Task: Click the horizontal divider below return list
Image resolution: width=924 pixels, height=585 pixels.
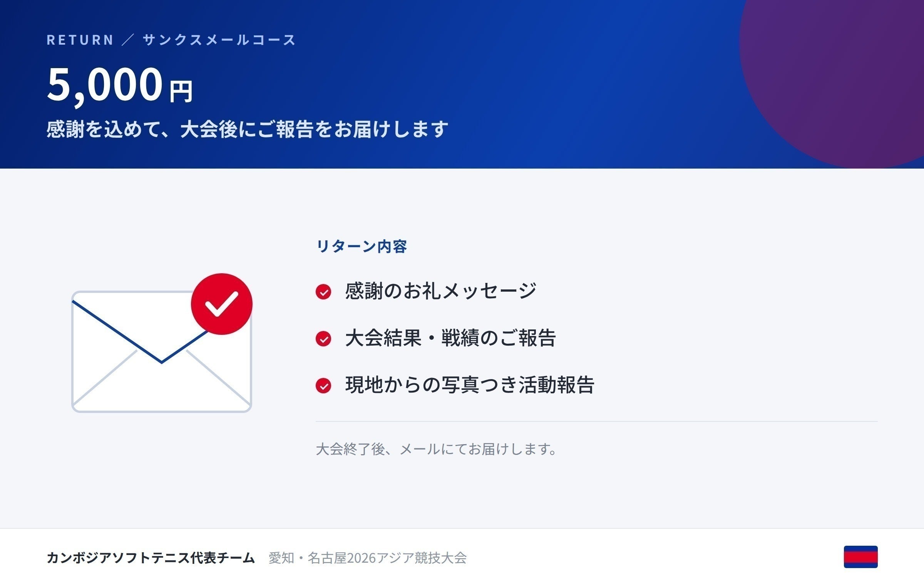Action: (597, 421)
